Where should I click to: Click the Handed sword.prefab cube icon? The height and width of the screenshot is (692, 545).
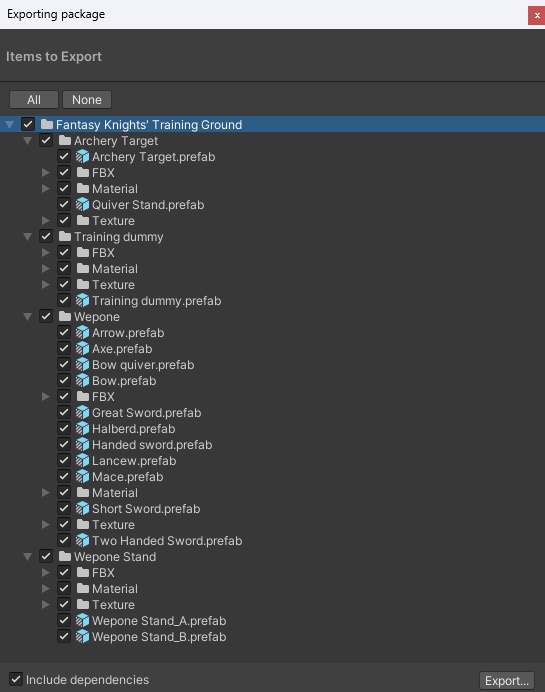[82, 444]
